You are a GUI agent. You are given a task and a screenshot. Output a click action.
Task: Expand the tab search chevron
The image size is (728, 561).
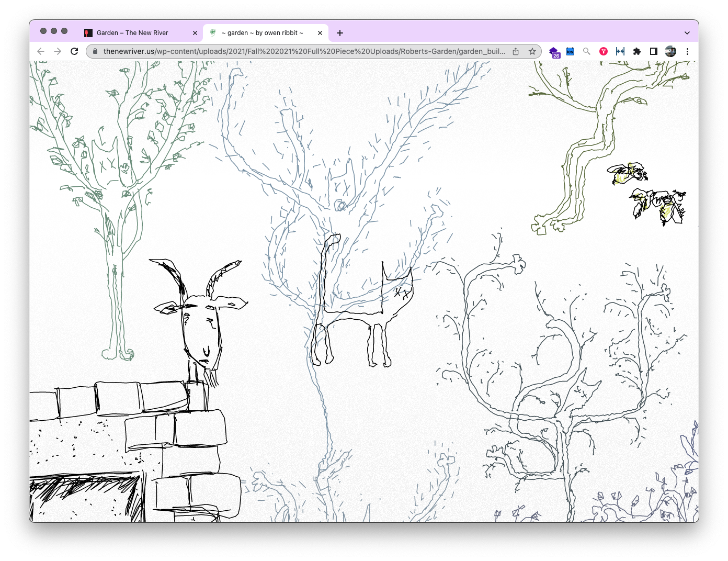pos(687,33)
